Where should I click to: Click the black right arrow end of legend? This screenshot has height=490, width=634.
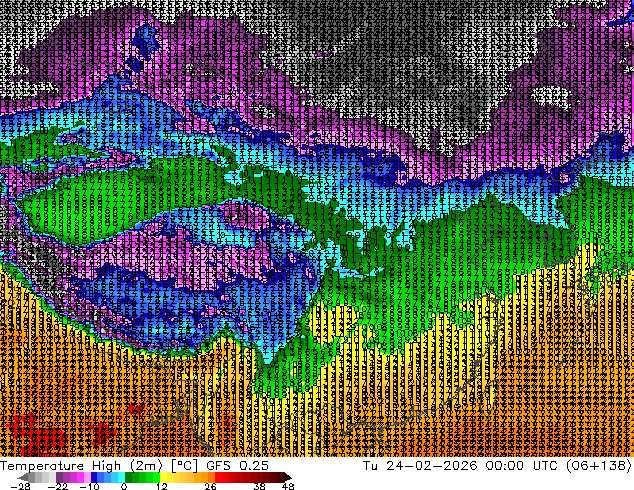pyautogui.click(x=288, y=477)
